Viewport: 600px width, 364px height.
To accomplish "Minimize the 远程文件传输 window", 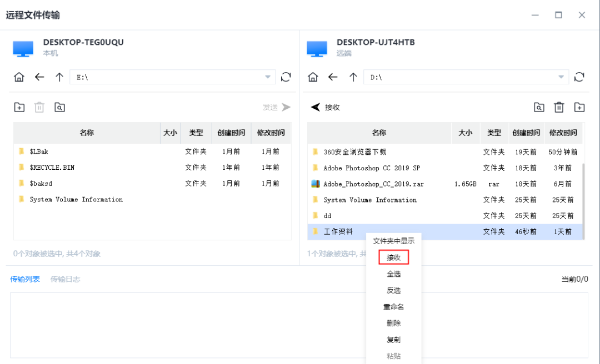I will [x=535, y=15].
